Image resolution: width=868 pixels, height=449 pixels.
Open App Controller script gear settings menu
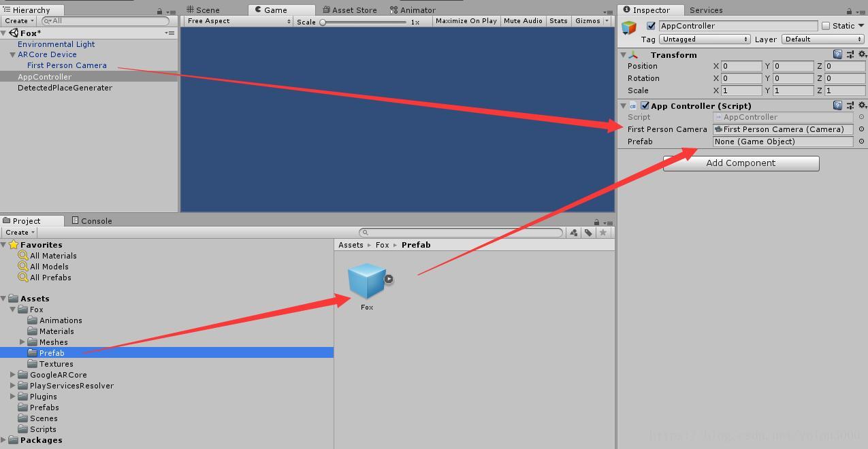pyautogui.click(x=862, y=105)
